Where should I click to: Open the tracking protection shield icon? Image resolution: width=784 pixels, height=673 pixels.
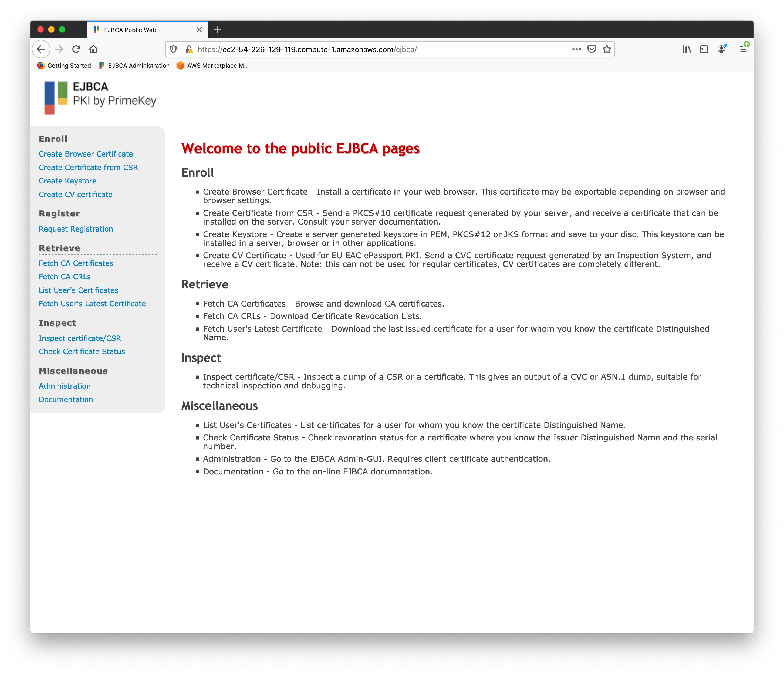[x=173, y=50]
